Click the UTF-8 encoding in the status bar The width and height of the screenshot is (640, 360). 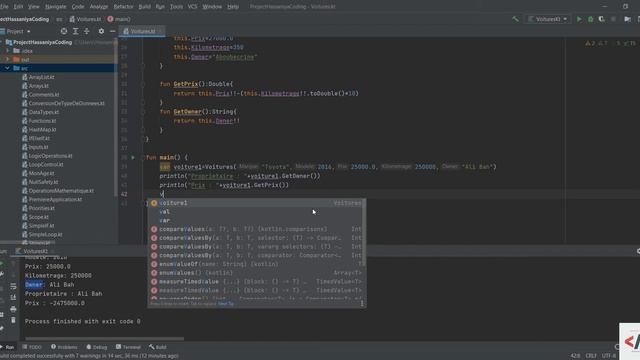coord(609,356)
